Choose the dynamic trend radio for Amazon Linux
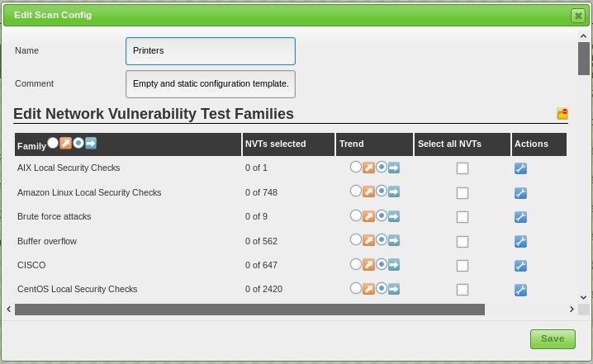This screenshot has width=593, height=364. pyautogui.click(x=355, y=191)
